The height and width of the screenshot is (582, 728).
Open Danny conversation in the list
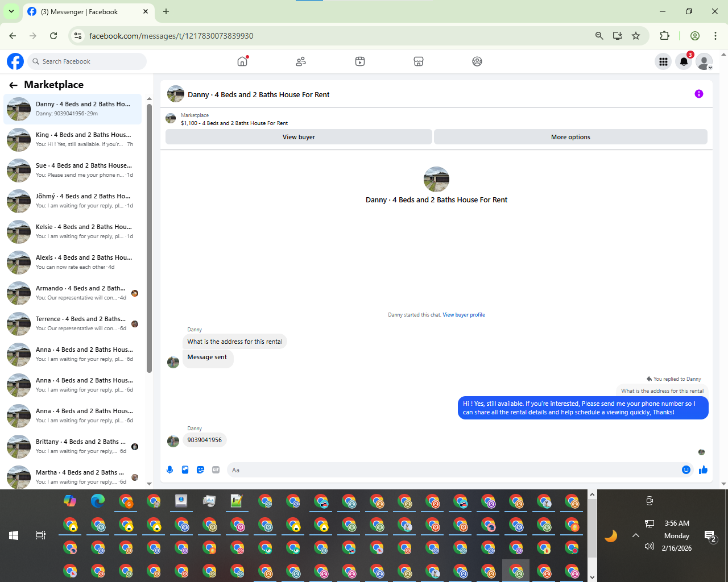73,109
